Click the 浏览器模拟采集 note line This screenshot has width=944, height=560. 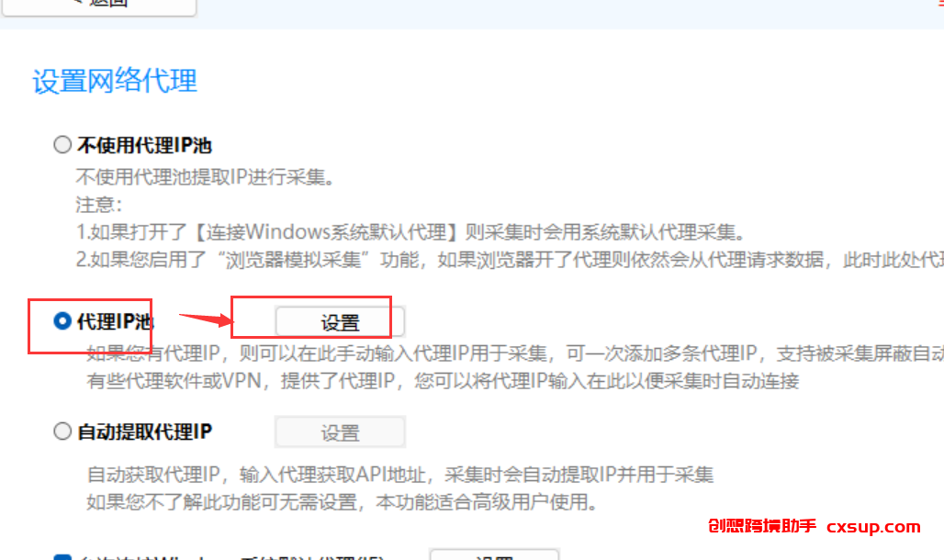510,260
